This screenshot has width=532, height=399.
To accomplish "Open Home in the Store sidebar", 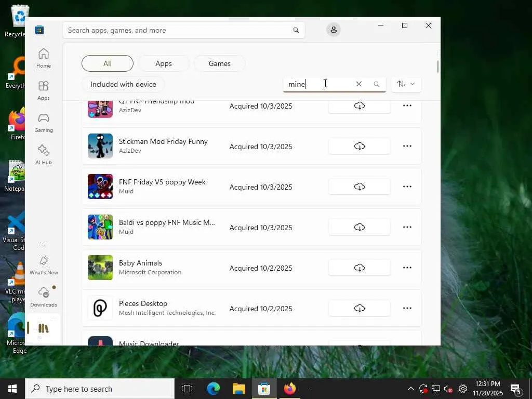I will tap(44, 58).
